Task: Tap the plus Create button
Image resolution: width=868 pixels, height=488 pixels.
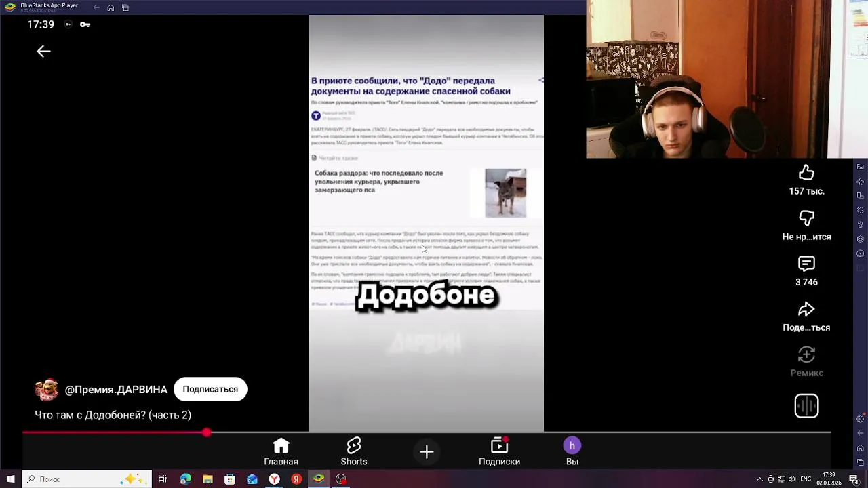Action: coord(427,452)
